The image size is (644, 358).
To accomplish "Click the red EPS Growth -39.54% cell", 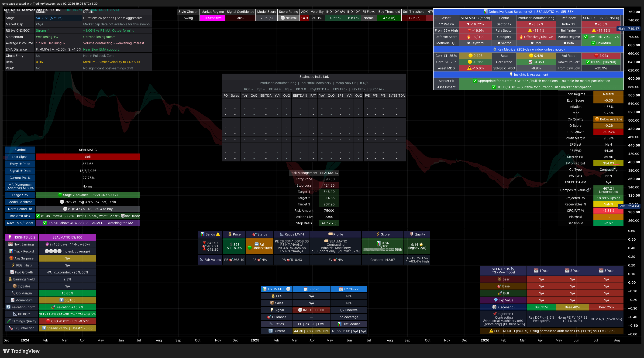I will 608,132.
